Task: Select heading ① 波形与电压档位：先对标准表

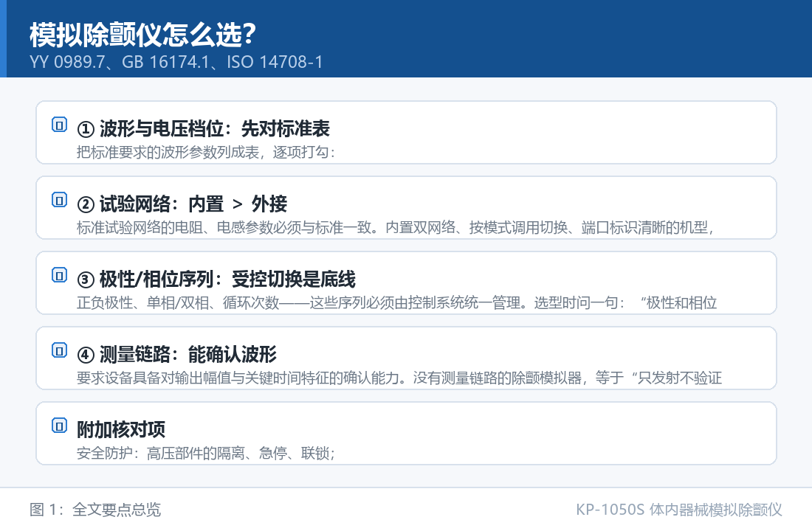Action: [x=204, y=129]
